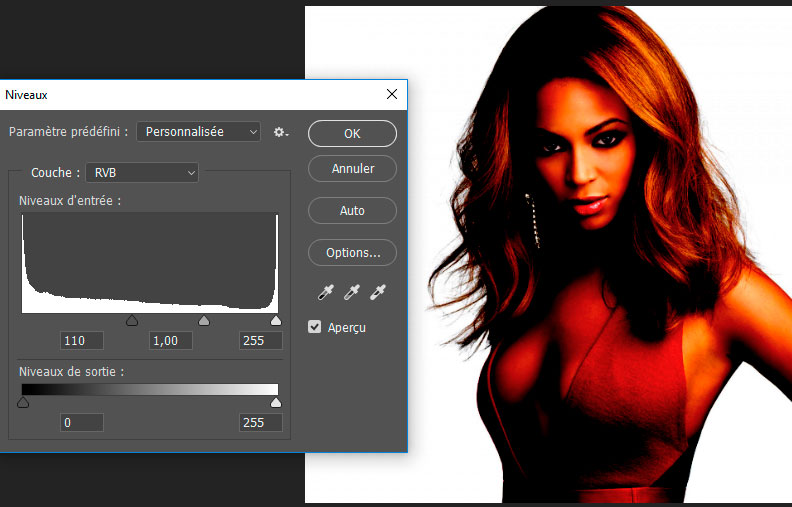The width and height of the screenshot is (792, 507).
Task: Open the preset options gear menu
Action: [x=281, y=132]
